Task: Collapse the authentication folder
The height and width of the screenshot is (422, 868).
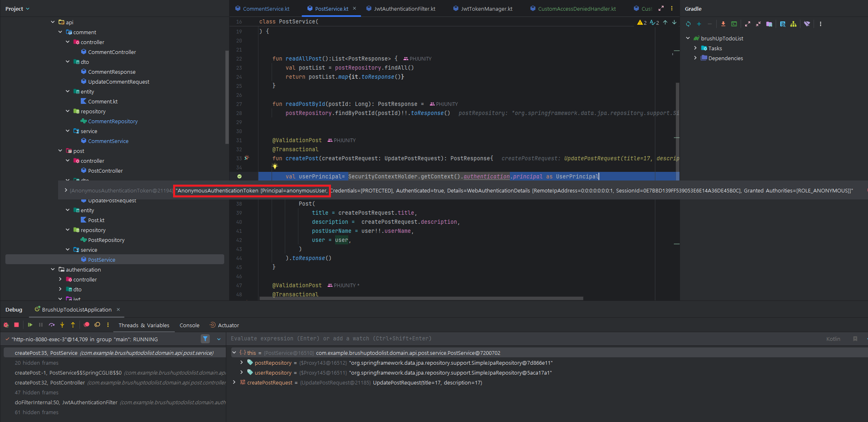Action: 53,270
